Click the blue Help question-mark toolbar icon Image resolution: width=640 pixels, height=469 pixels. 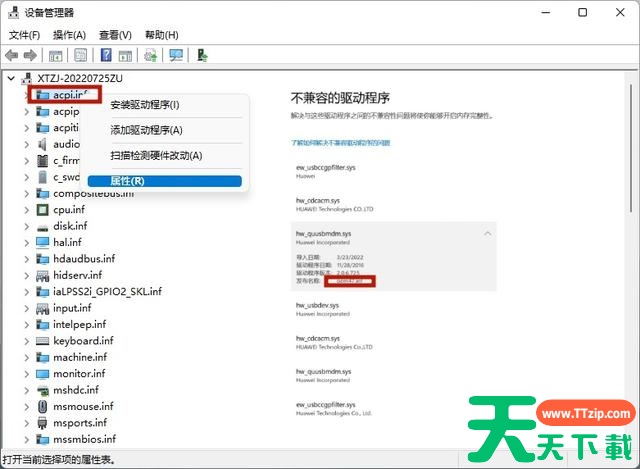tap(103, 55)
